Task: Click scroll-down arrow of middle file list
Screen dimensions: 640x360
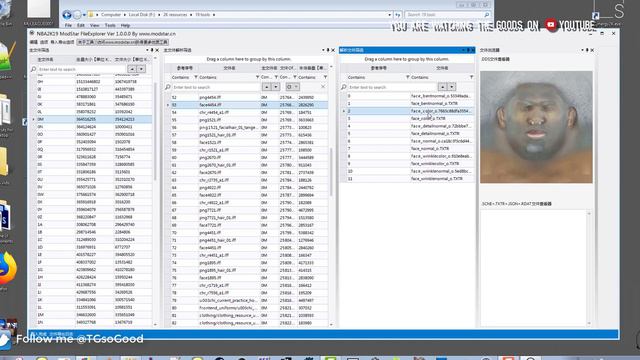Action: point(331,325)
